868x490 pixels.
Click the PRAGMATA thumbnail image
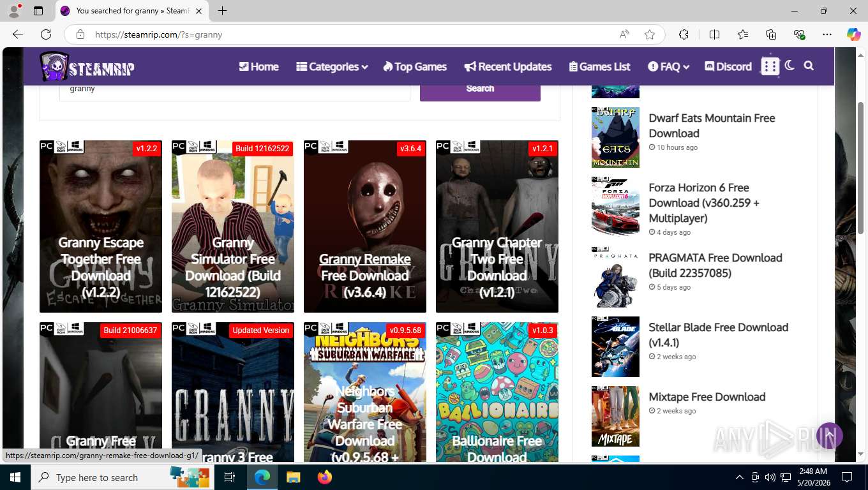pyautogui.click(x=615, y=277)
